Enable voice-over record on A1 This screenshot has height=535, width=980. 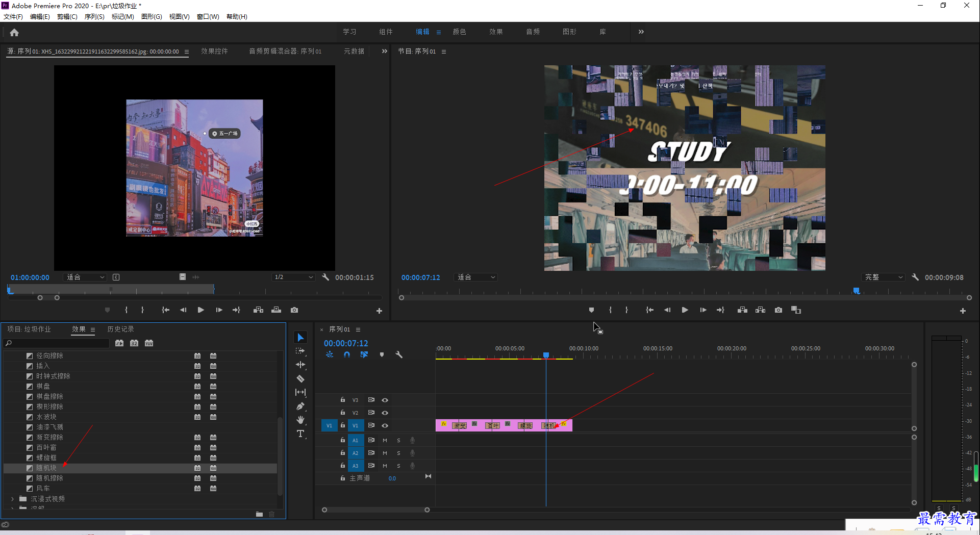tap(412, 440)
